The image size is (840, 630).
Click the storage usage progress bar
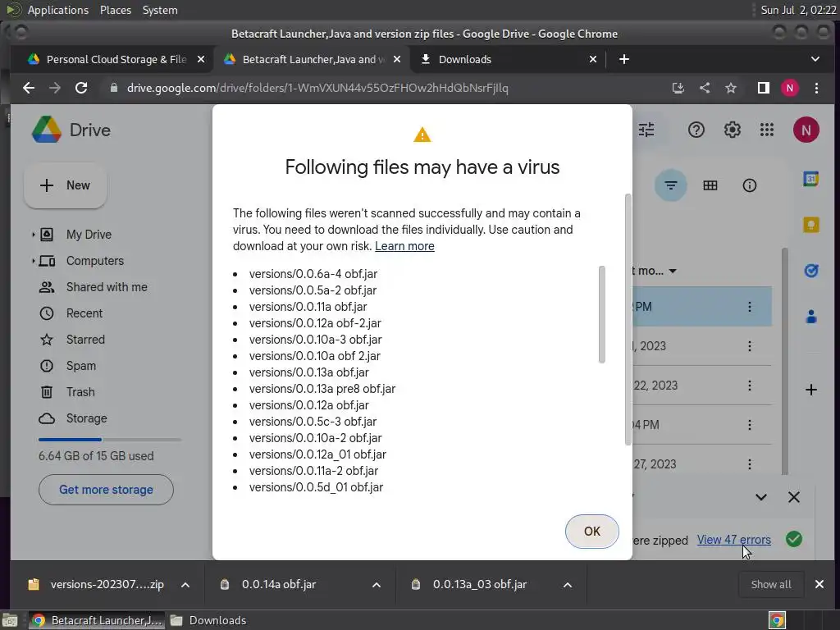[x=110, y=440]
